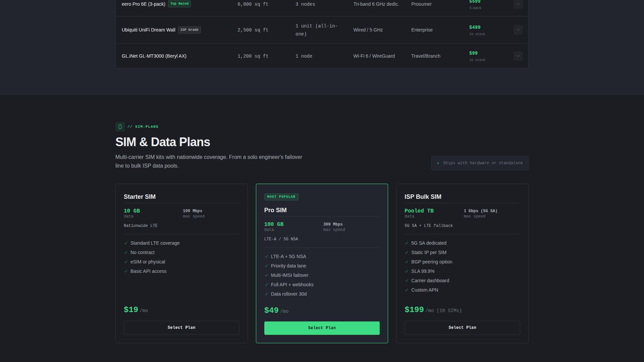Click the 5G SA + LTE fallback label
The height and width of the screenshot is (362, 644).
click(429, 226)
